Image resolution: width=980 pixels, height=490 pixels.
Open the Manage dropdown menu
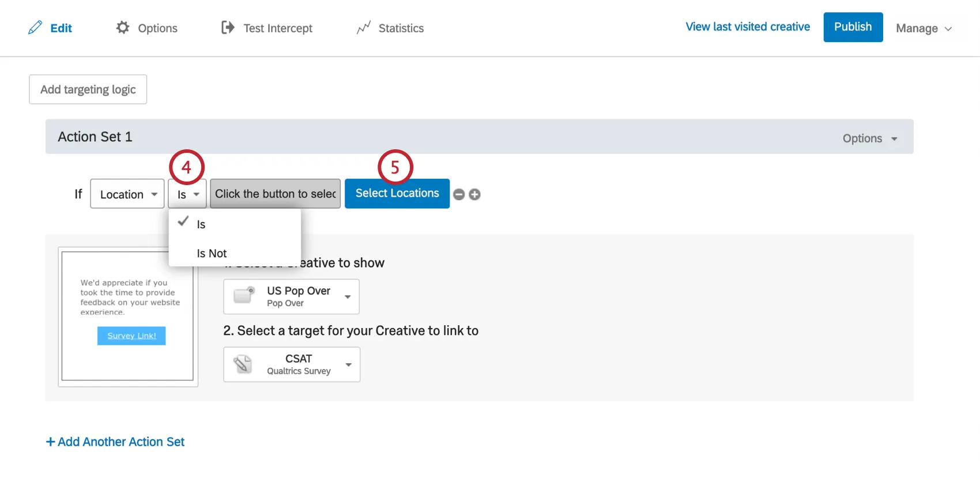[x=923, y=28]
